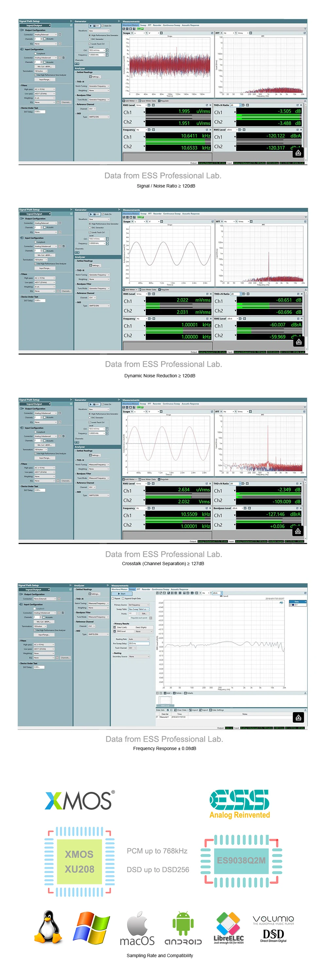Open IMD Type SMPTE/DIN dropdown in Signal/Noise screenshot
Image resolution: width=327 pixels, height=980 pixels.
(x=99, y=117)
